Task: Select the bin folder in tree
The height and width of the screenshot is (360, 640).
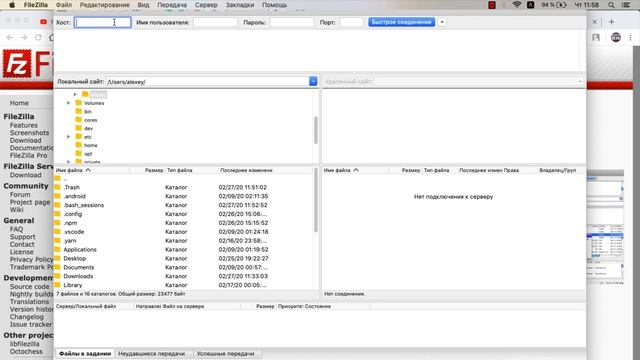Action: [88, 111]
